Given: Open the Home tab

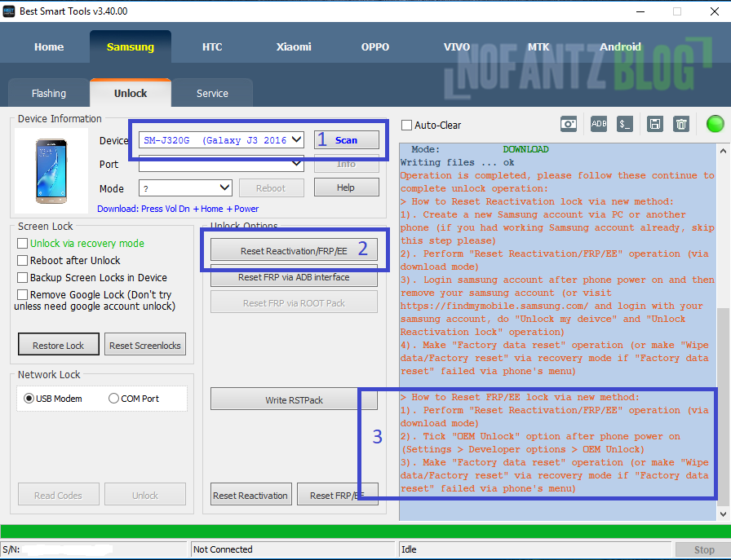Looking at the screenshot, I should [49, 47].
